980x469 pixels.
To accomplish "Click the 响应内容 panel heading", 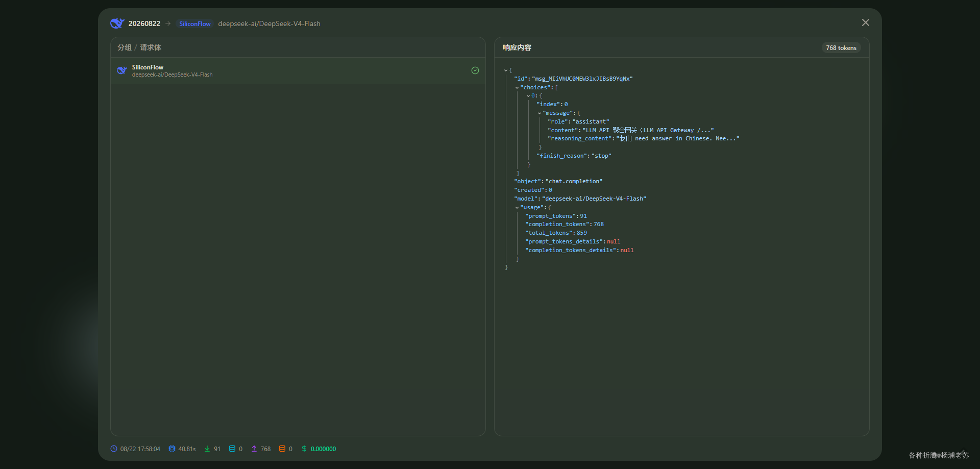I will tap(517, 47).
